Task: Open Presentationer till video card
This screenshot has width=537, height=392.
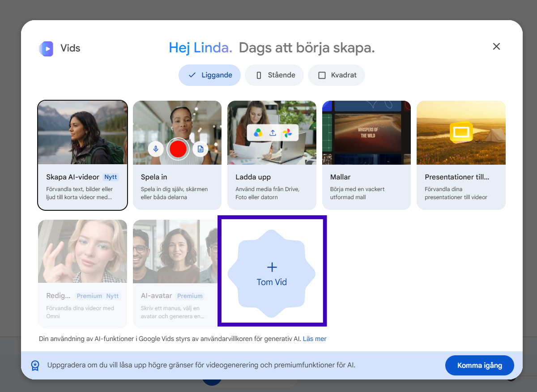Action: (x=461, y=155)
